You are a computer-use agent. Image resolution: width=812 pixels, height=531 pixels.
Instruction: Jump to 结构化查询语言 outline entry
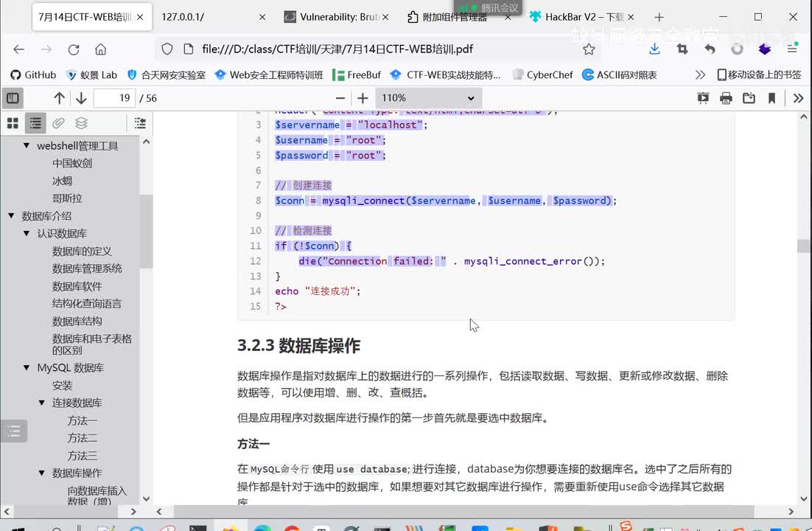point(87,304)
